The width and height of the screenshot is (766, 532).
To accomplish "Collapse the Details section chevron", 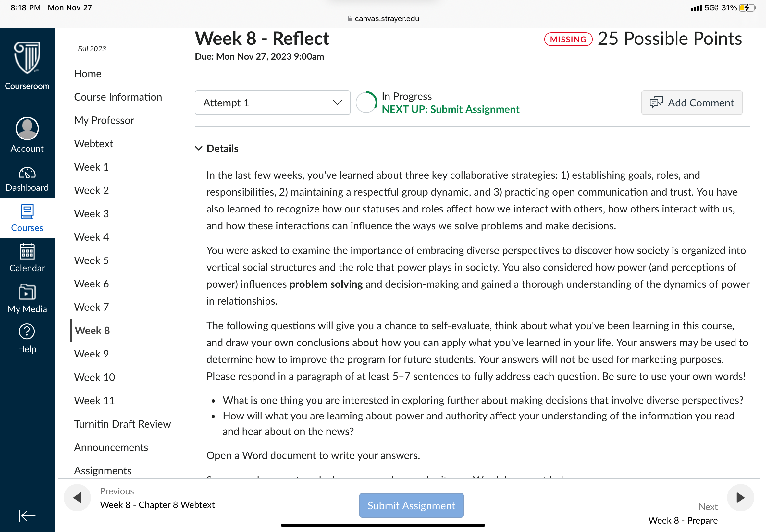I will 198,148.
